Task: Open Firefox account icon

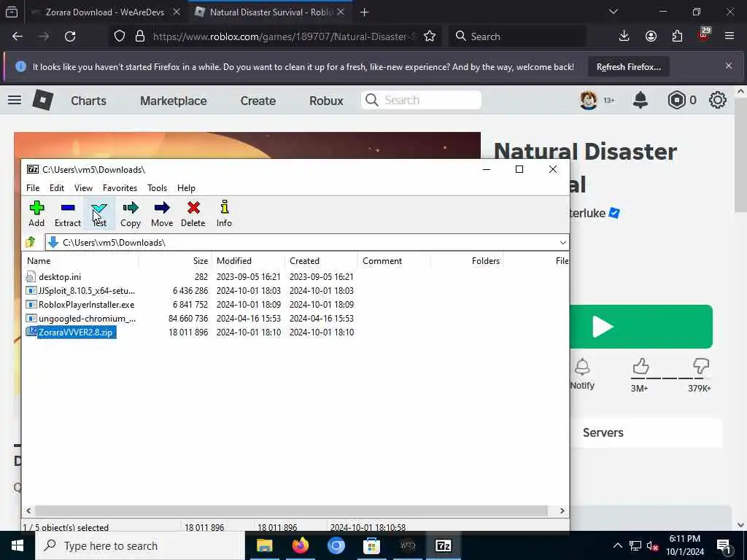Action: click(651, 36)
